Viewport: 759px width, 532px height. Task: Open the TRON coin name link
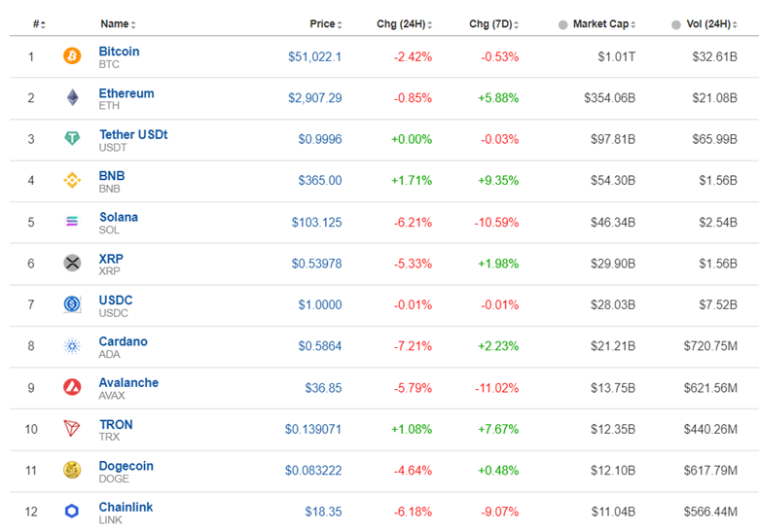coord(116,424)
